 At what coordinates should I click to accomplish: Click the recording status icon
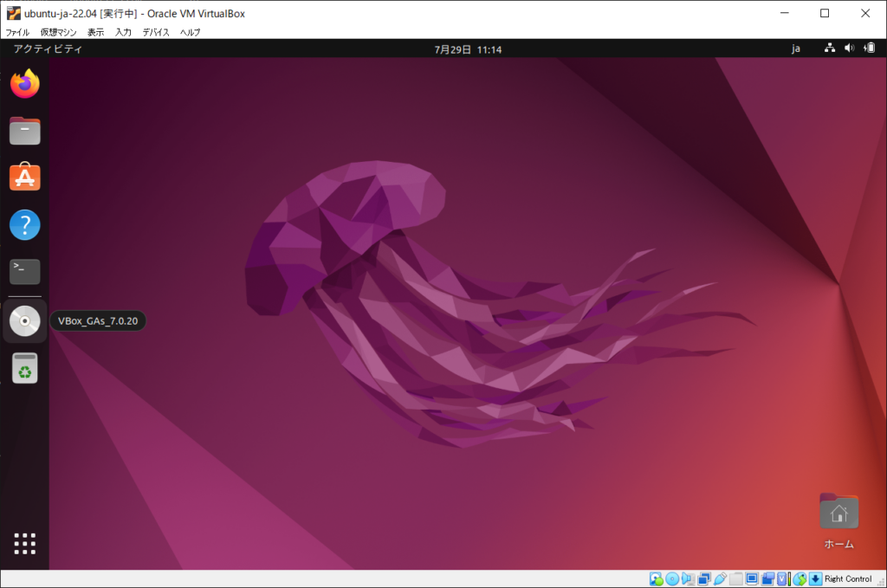tap(767, 578)
